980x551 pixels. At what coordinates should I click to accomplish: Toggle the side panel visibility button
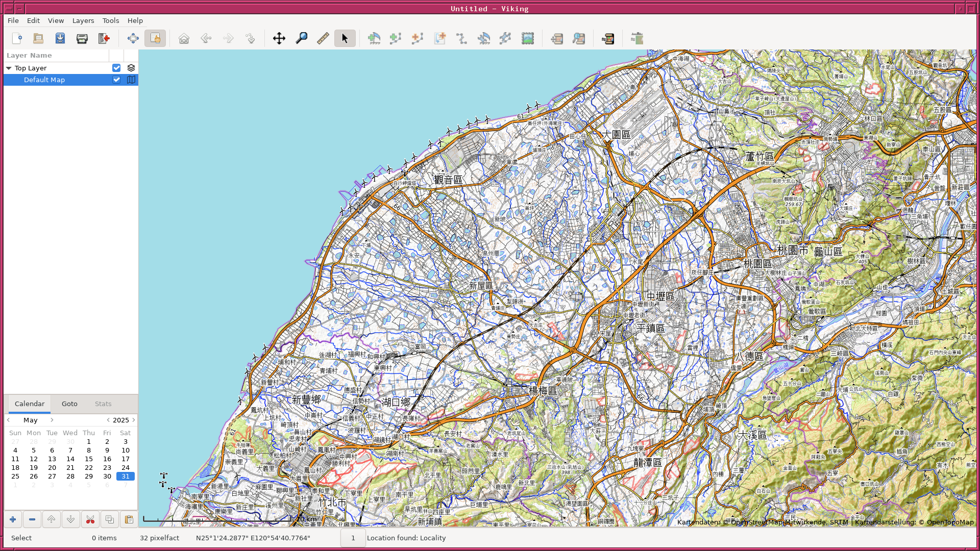click(x=155, y=38)
